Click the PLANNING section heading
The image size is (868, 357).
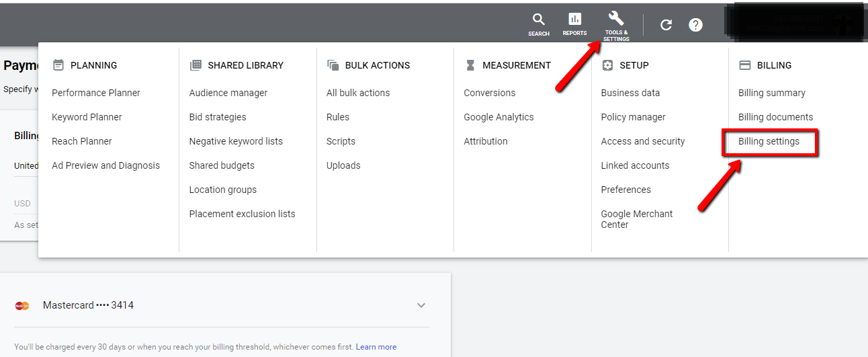point(93,65)
